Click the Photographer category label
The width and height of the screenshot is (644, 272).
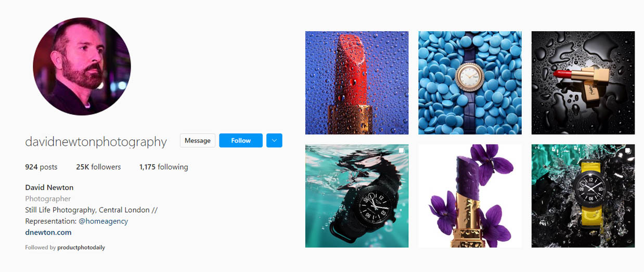(x=48, y=199)
